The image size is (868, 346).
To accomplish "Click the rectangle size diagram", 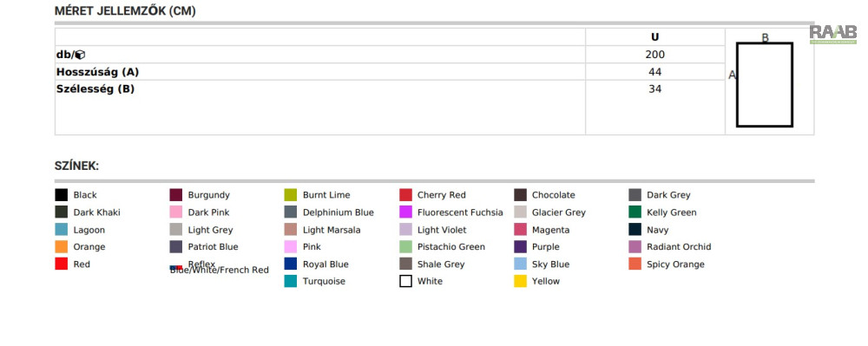I will pos(765,85).
